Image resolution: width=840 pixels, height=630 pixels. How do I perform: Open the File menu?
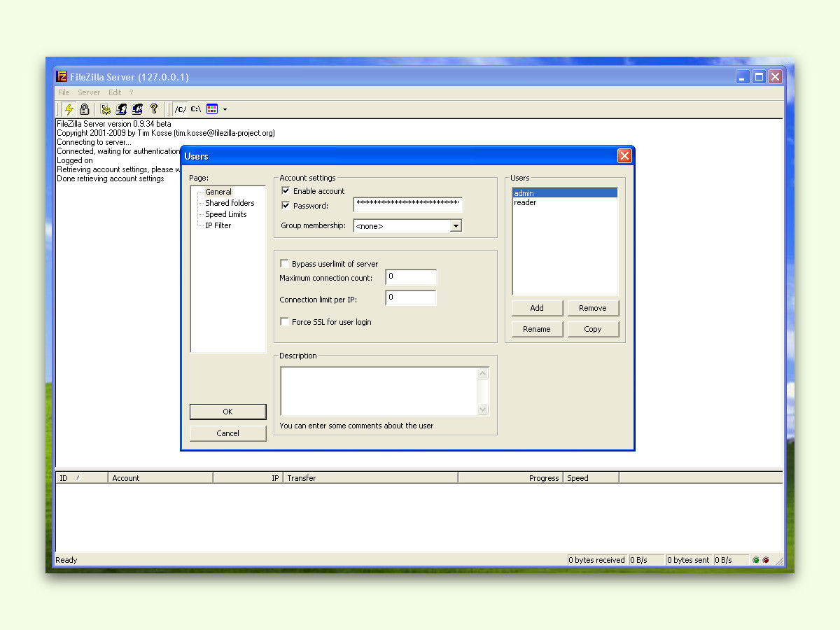64,92
